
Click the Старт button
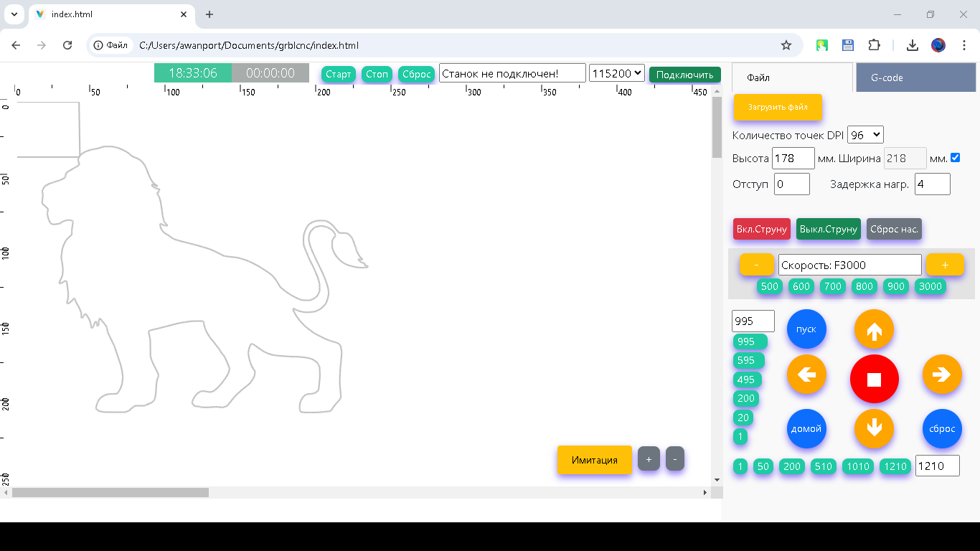coord(339,74)
